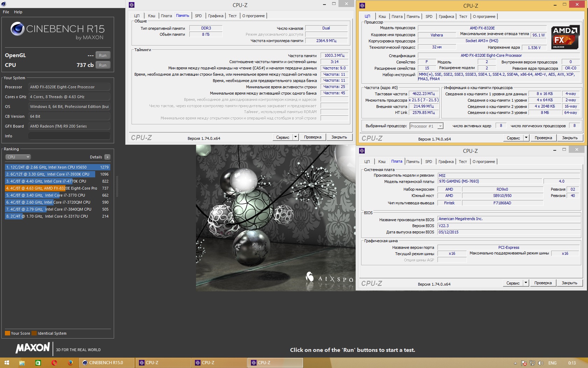Open File Explorer from the taskbar
Image resolution: width=588 pixels, height=368 pixels.
(22, 363)
